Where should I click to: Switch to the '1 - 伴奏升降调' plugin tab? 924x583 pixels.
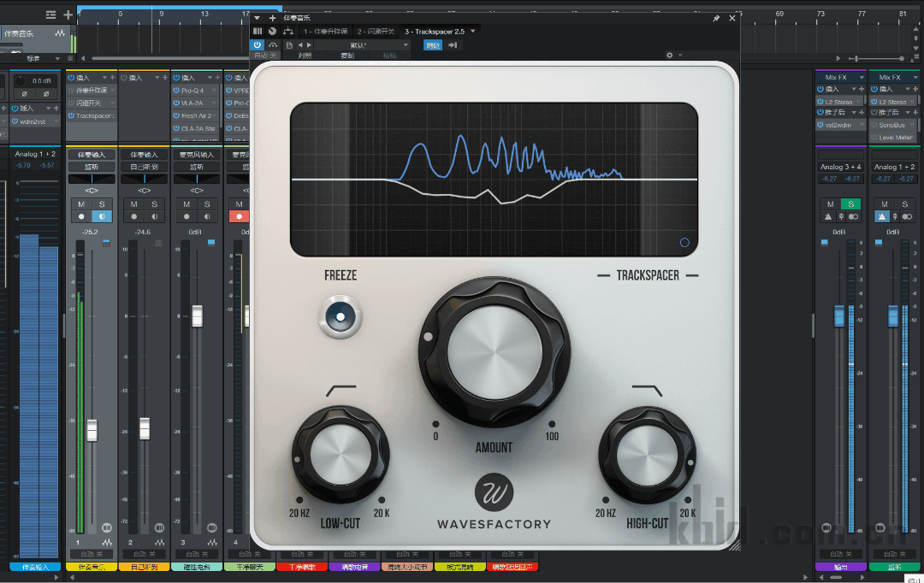tap(325, 31)
